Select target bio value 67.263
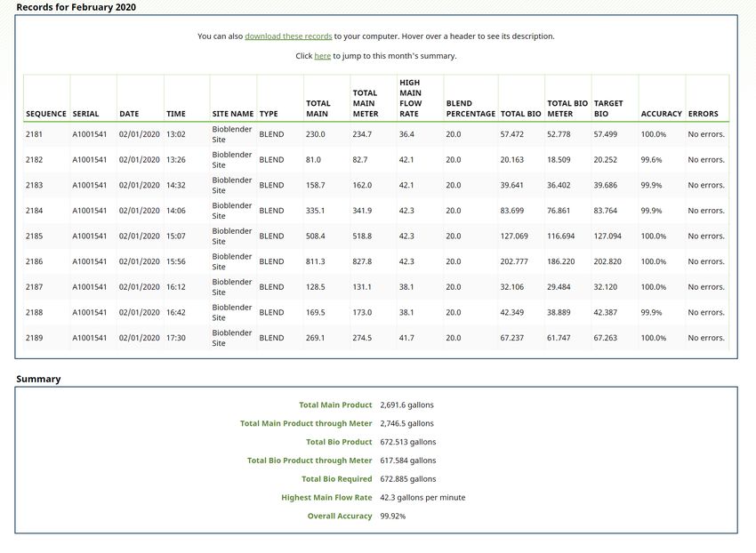Viewport: 756px width, 553px height. click(606, 338)
